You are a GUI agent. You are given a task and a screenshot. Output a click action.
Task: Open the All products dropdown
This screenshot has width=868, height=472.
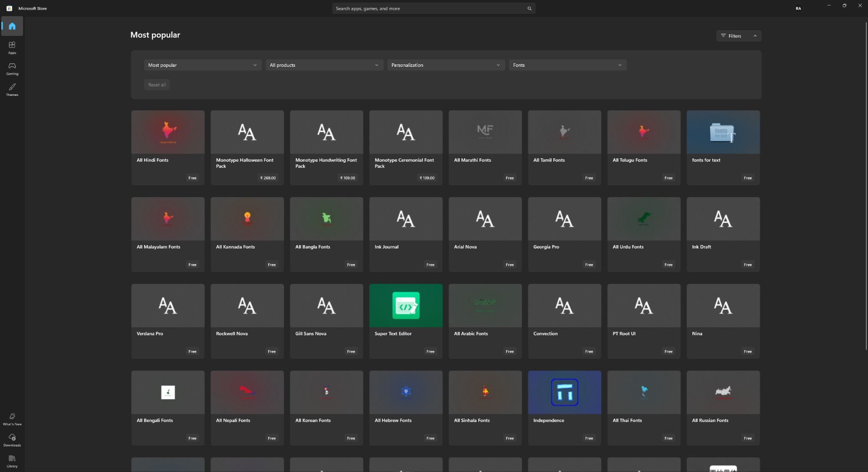tap(324, 65)
